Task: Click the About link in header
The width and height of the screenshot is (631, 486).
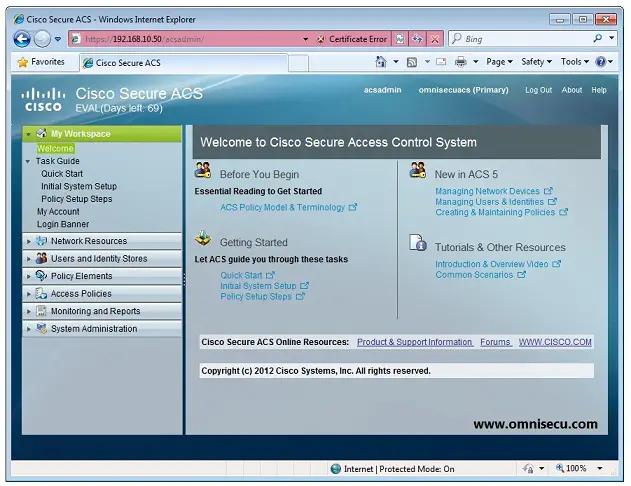Action: click(x=571, y=90)
